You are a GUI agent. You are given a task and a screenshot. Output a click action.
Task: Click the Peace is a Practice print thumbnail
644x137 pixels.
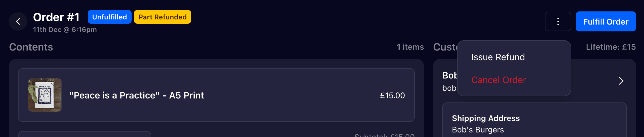45,95
